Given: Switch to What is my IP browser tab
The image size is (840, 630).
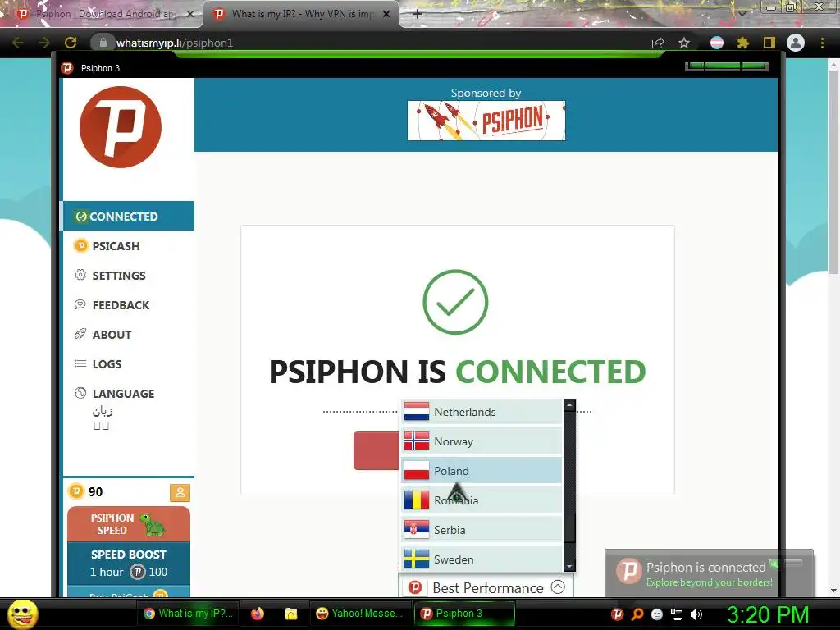Looking at the screenshot, I should point(303,14).
